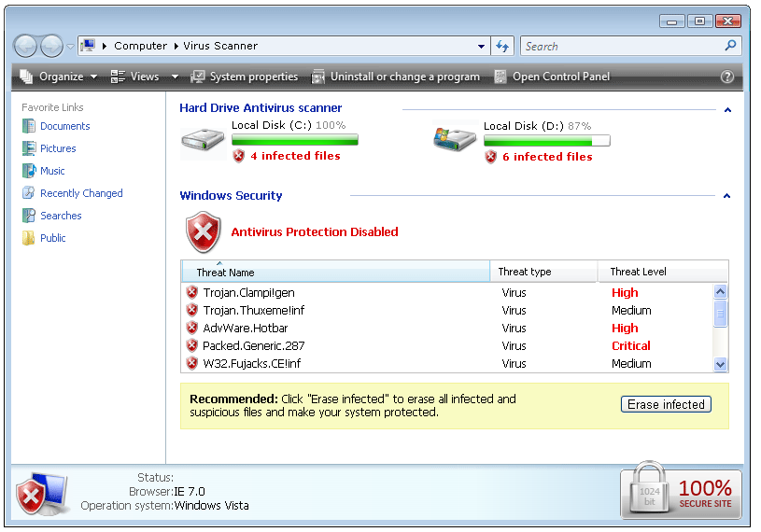Screen dimensions: 761x532
Task: Click the Views toolbar button
Action: [x=134, y=77]
